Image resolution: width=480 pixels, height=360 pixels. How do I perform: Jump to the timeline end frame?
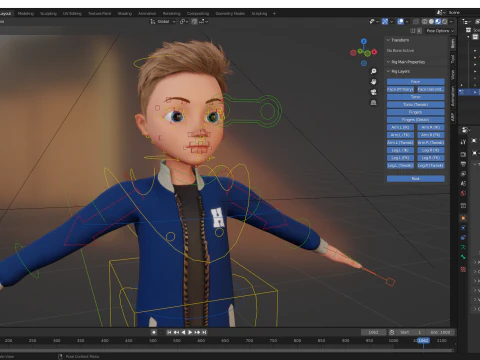tap(204, 332)
